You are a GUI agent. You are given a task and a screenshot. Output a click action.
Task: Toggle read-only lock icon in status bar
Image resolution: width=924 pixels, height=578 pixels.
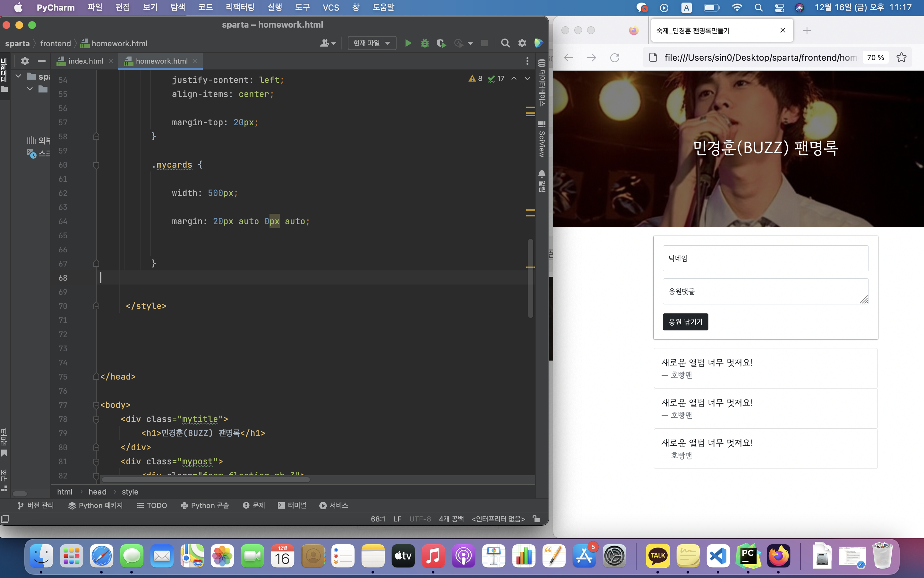[x=536, y=519]
